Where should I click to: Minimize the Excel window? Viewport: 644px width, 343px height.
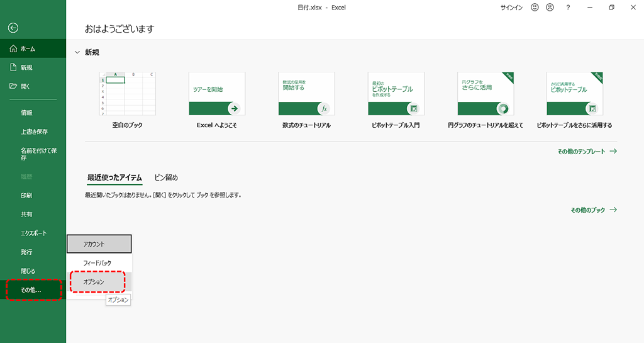590,8
